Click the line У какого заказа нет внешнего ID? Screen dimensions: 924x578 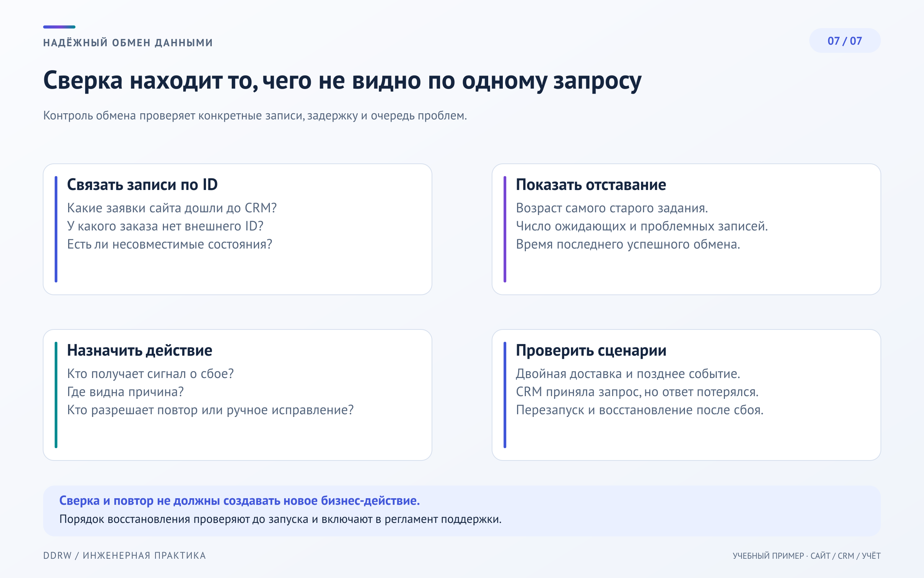tap(165, 226)
